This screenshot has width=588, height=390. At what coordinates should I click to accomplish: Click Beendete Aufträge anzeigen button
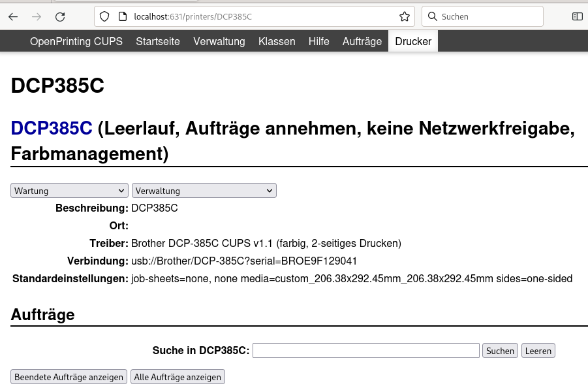69,377
